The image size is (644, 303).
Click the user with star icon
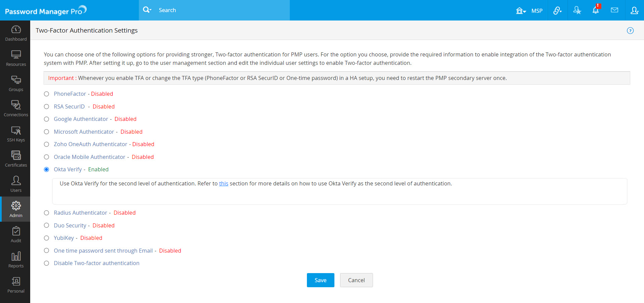[577, 10]
